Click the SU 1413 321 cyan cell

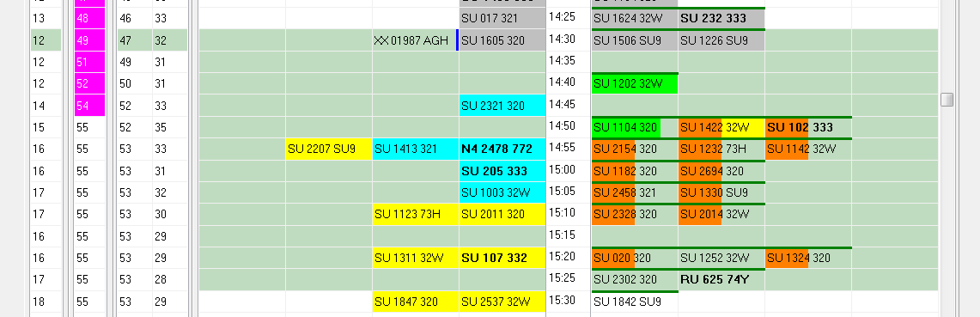tap(416, 149)
